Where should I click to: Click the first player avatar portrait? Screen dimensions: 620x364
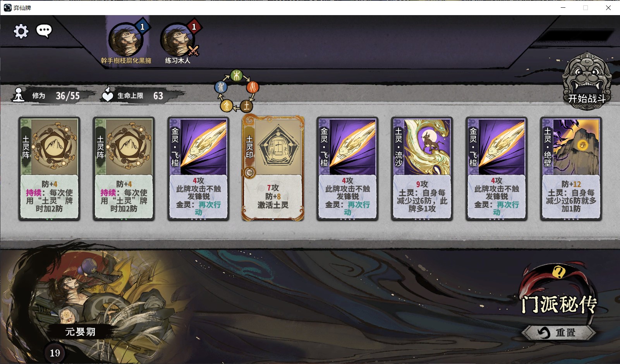point(126,40)
